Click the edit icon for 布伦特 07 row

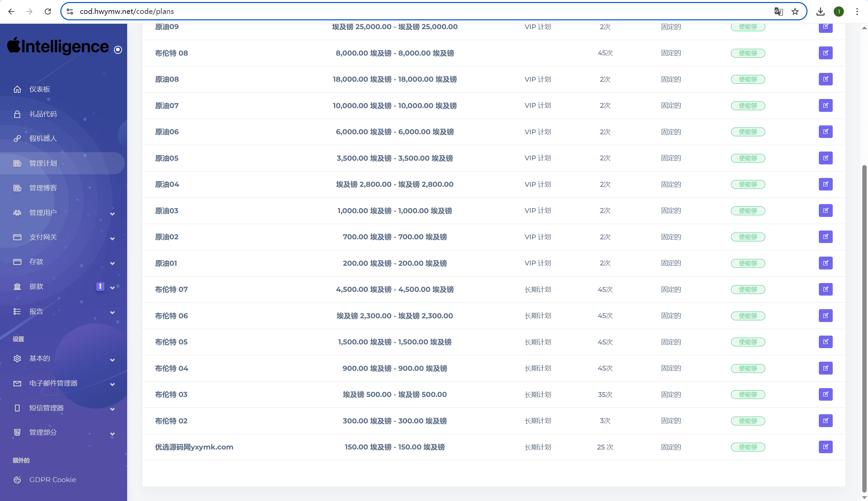point(825,289)
